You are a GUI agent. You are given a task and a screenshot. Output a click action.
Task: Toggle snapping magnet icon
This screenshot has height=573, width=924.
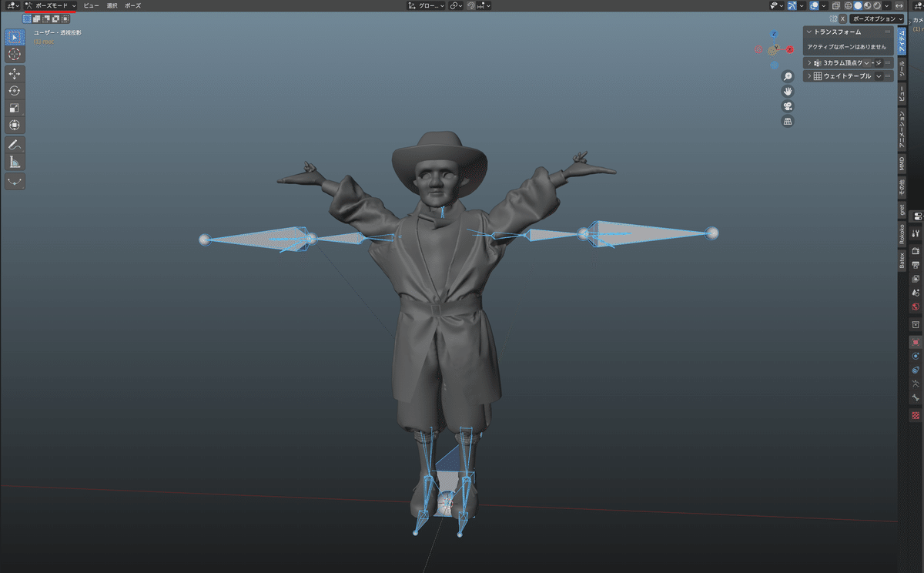pos(470,5)
